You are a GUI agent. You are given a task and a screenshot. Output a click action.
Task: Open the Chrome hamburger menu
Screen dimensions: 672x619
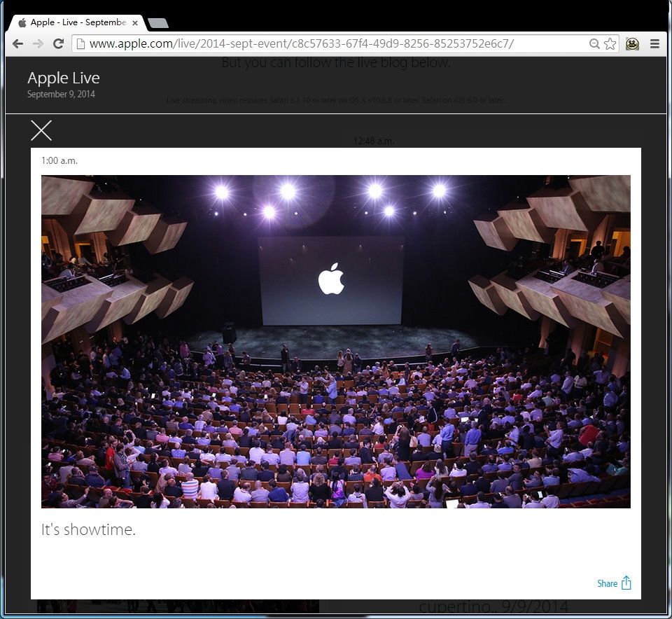tap(654, 43)
